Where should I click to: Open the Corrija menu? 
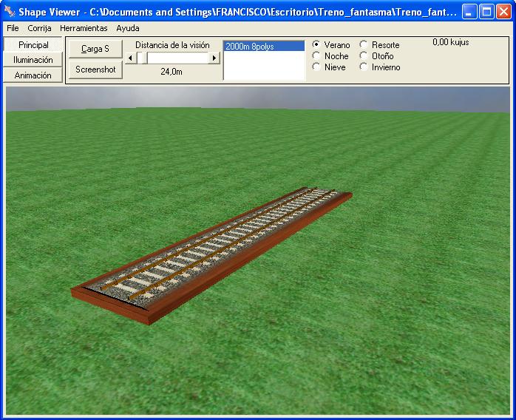point(39,28)
